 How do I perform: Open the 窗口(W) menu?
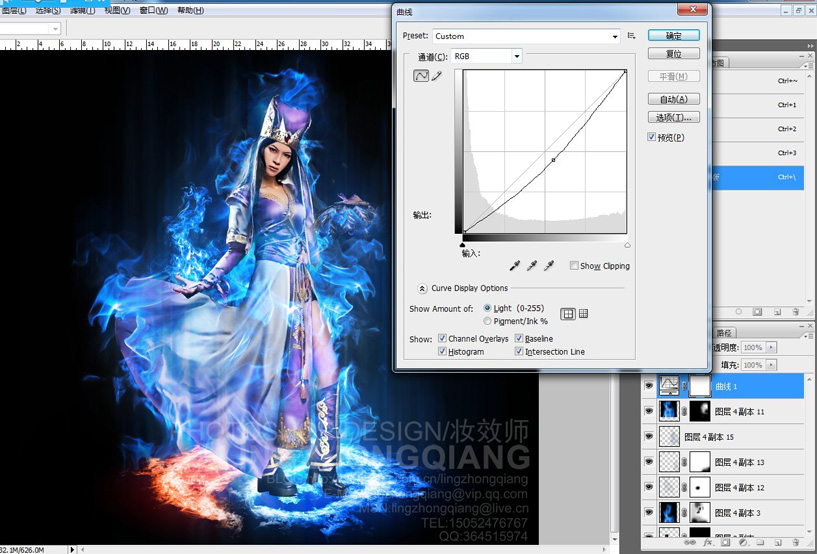pyautogui.click(x=154, y=10)
